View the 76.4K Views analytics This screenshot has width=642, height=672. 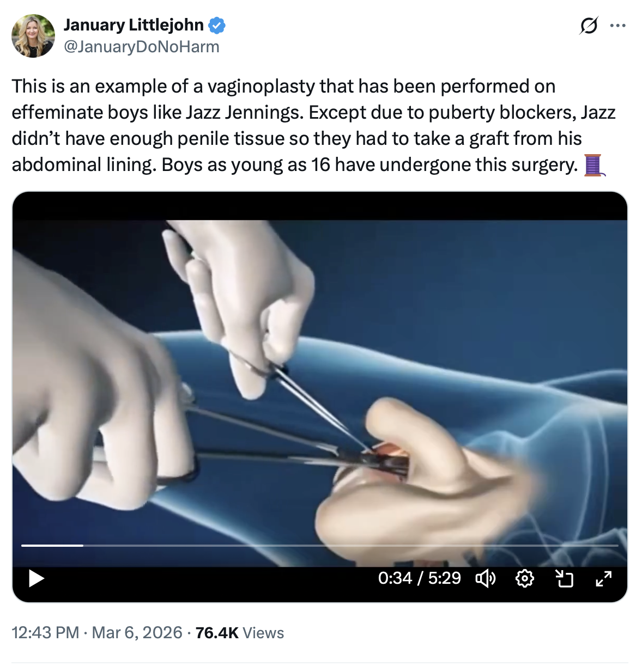tap(240, 633)
